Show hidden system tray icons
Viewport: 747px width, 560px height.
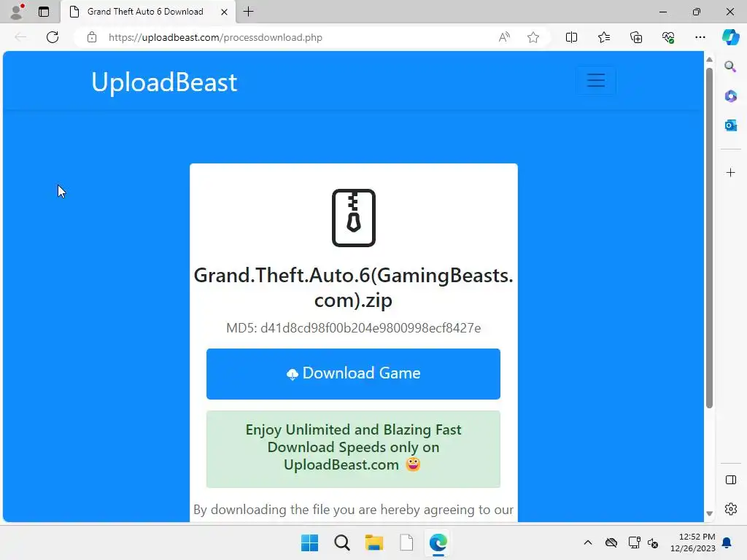point(588,542)
